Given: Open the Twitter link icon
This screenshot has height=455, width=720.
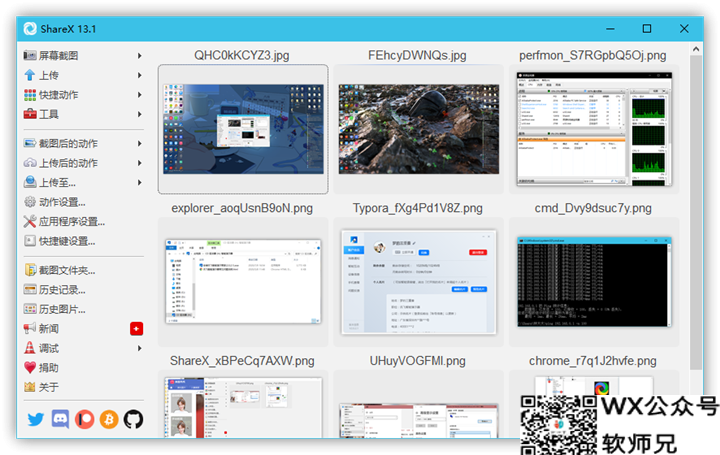Looking at the screenshot, I should 36,419.
